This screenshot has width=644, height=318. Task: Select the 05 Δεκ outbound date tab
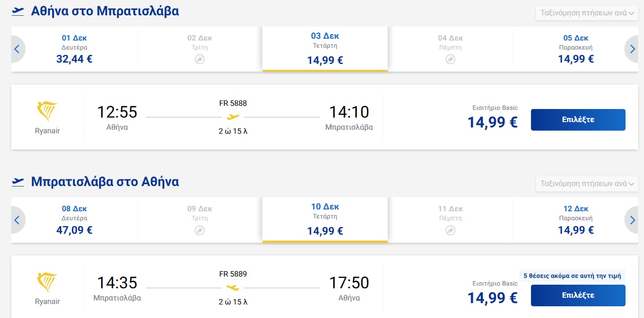pos(576,49)
